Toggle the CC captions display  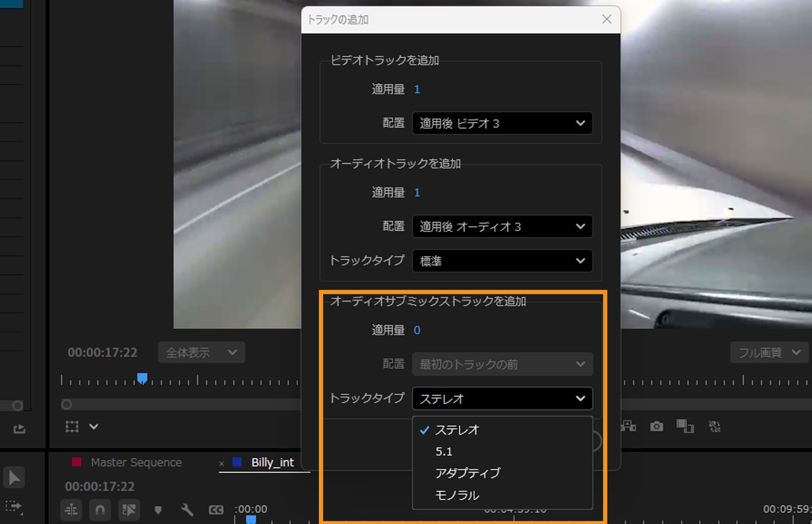[x=216, y=510]
